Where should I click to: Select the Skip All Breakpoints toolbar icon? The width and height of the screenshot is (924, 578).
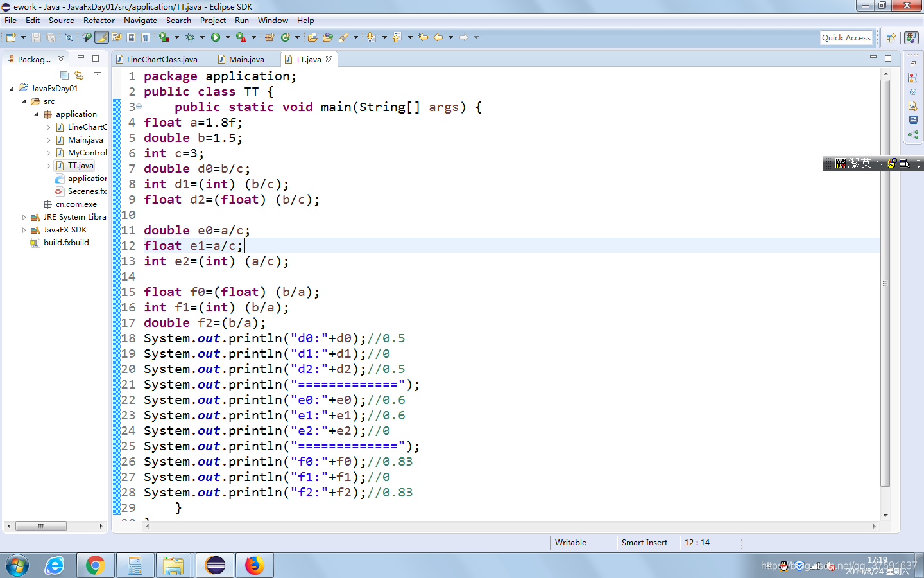click(69, 37)
